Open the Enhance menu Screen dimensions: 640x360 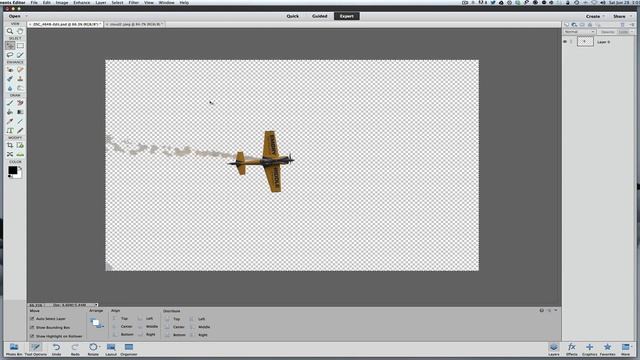click(82, 2)
